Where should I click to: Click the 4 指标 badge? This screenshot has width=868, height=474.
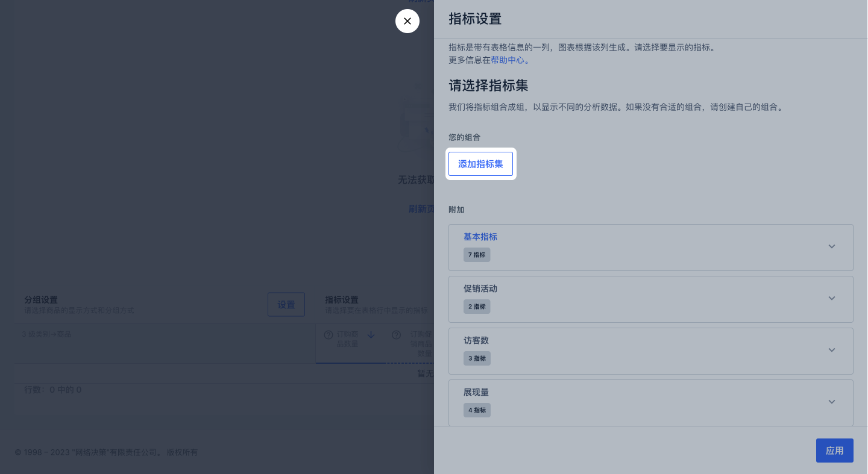[x=477, y=410]
